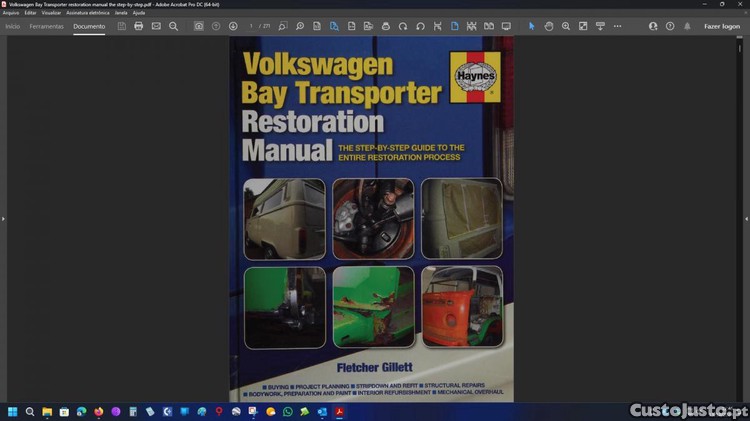The width and height of the screenshot is (750, 421).
Task: Open the Find text magnifier
Action: click(x=173, y=26)
